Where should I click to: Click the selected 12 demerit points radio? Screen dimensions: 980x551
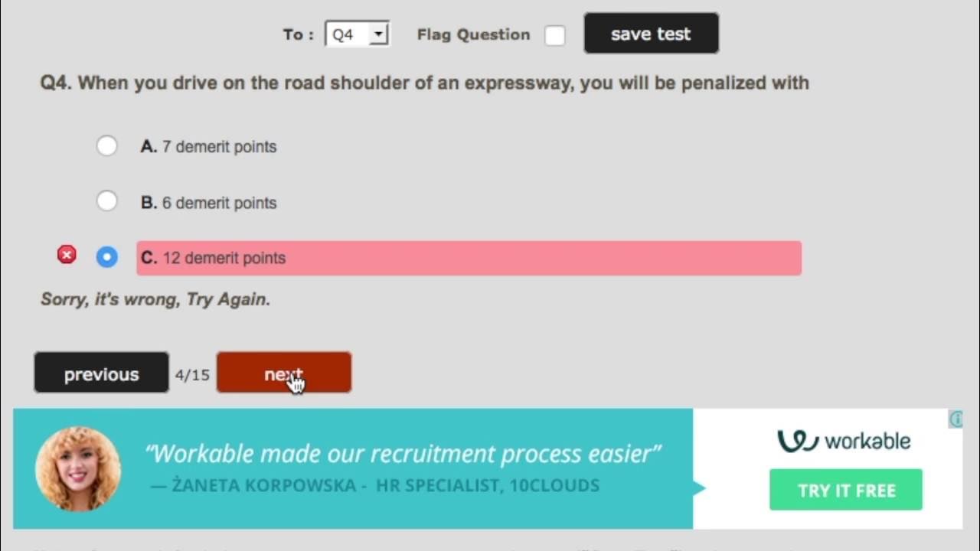coord(107,257)
